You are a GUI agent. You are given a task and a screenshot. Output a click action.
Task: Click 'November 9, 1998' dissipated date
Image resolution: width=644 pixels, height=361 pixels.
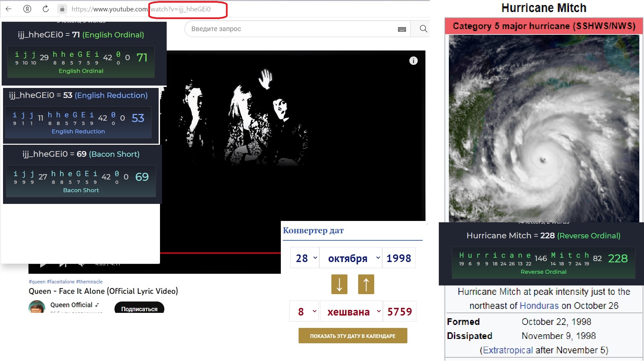click(x=559, y=336)
